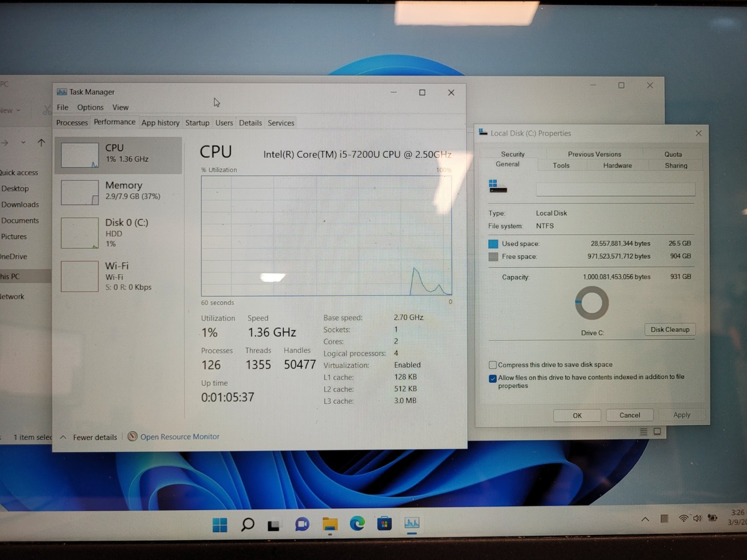The width and height of the screenshot is (747, 560).
Task: Switch Explorer to details view icon
Action: (643, 432)
